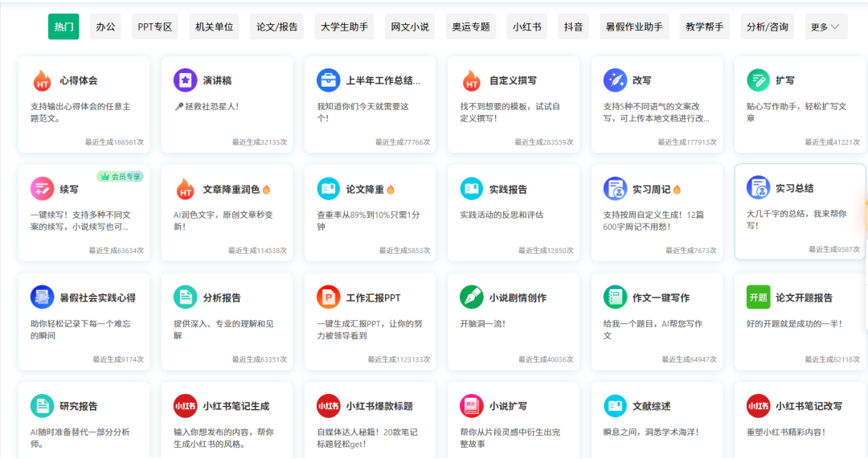
Task: Click the 续写 pink icon
Action: 42,189
